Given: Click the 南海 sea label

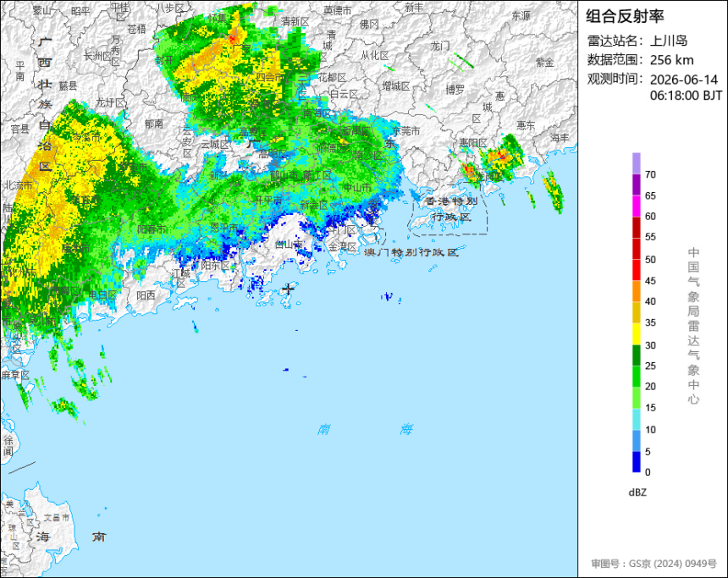Looking at the screenshot, I should (x=366, y=429).
